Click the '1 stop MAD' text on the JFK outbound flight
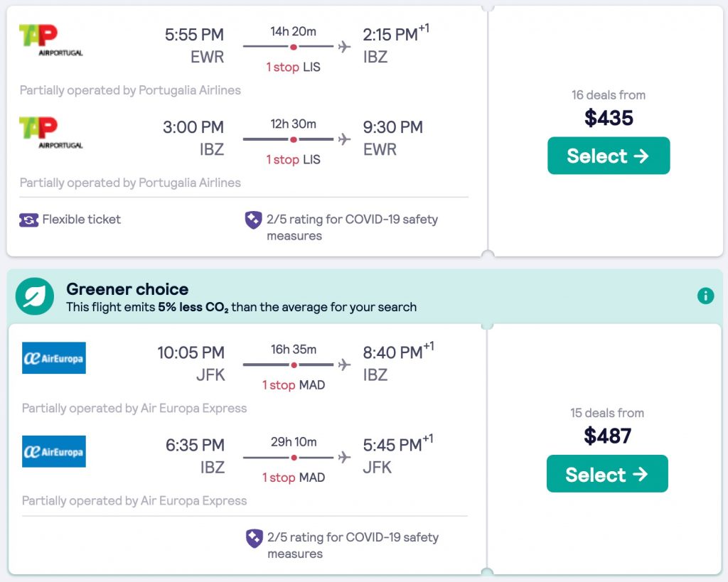The width and height of the screenshot is (728, 582). (293, 385)
